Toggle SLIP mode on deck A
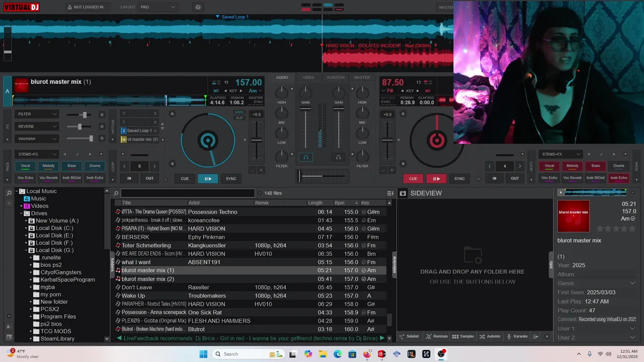This screenshot has width=644, height=362. (239, 118)
